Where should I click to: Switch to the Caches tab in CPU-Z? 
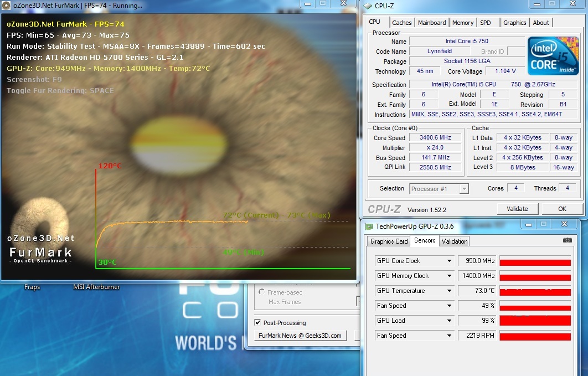[401, 23]
